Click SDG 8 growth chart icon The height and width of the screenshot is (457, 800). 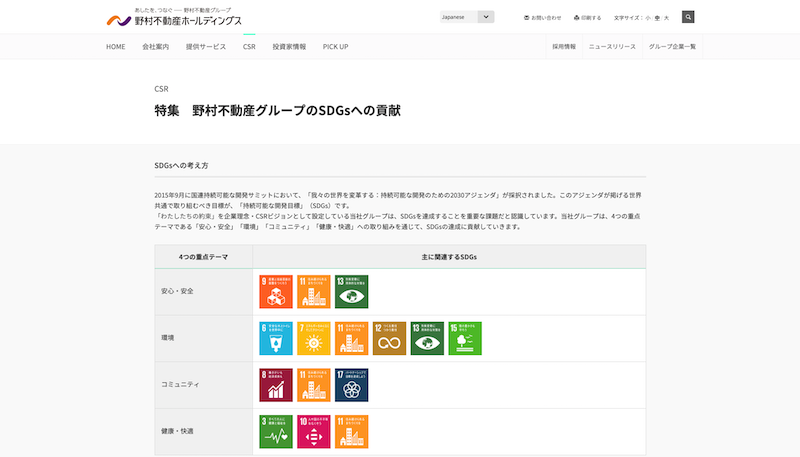276,385
